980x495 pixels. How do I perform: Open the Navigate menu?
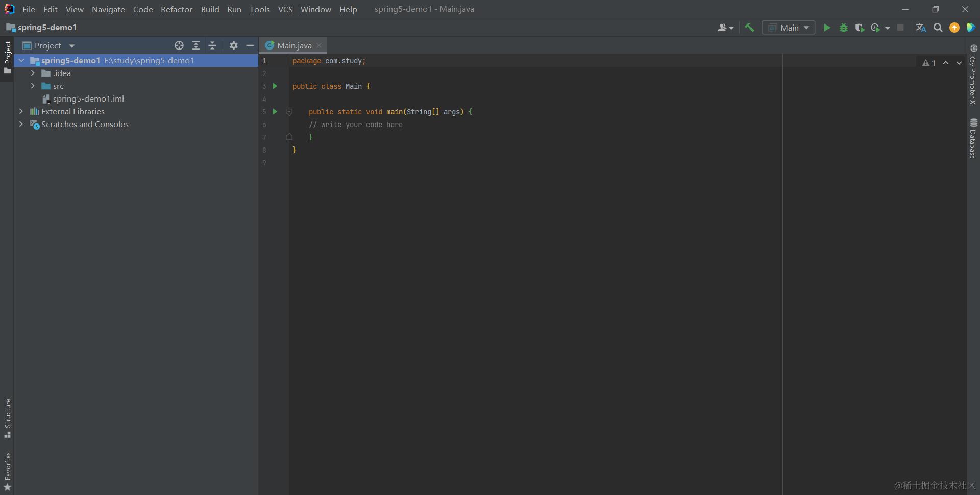(x=108, y=9)
